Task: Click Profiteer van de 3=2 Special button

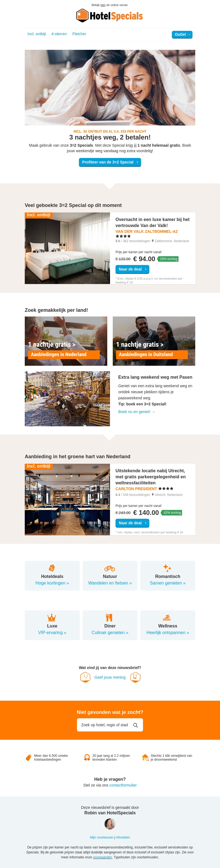Action: click(x=110, y=162)
